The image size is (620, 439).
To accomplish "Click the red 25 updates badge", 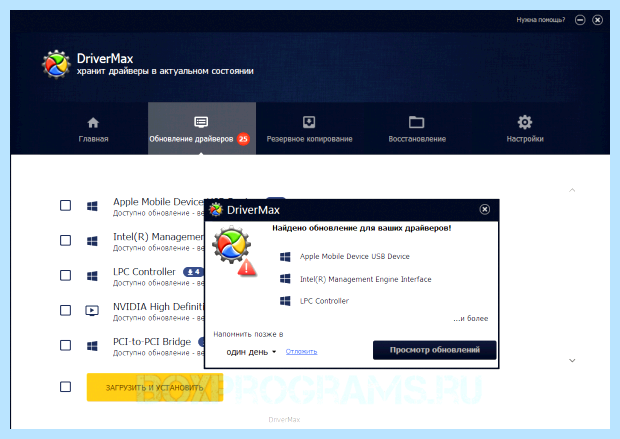I will [243, 139].
